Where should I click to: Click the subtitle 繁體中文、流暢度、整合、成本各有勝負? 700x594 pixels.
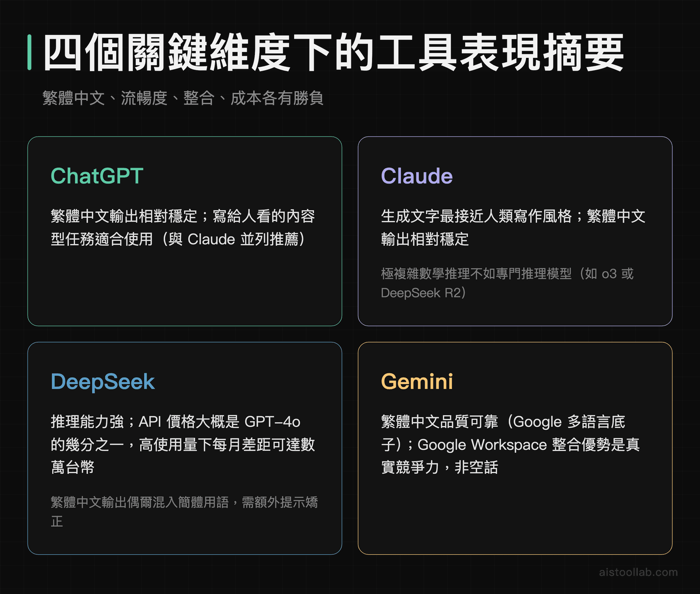[x=183, y=98]
